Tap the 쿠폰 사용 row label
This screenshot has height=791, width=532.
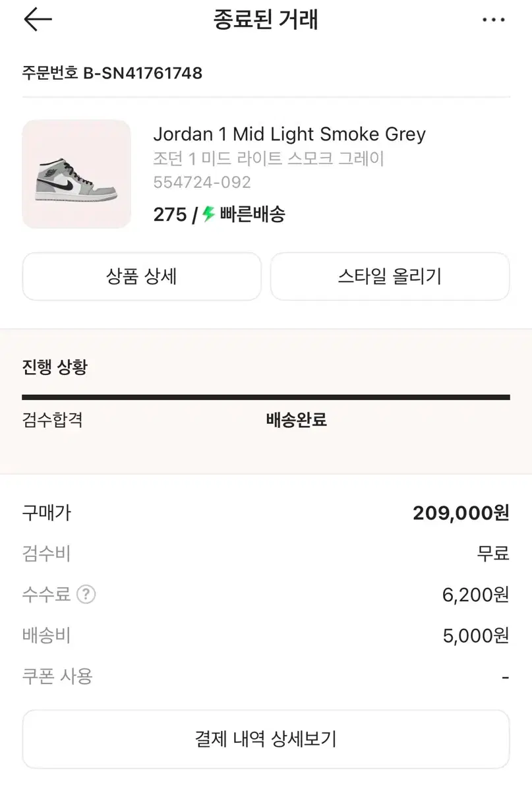(57, 676)
